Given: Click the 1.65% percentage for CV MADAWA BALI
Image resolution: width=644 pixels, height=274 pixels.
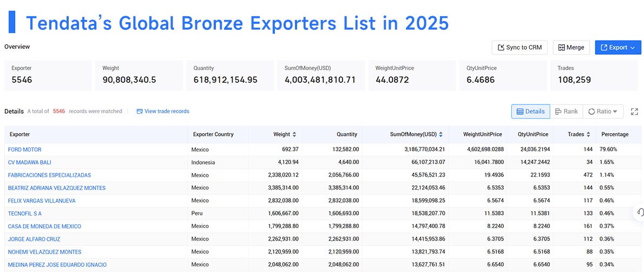Looking at the screenshot, I should coord(607,162).
